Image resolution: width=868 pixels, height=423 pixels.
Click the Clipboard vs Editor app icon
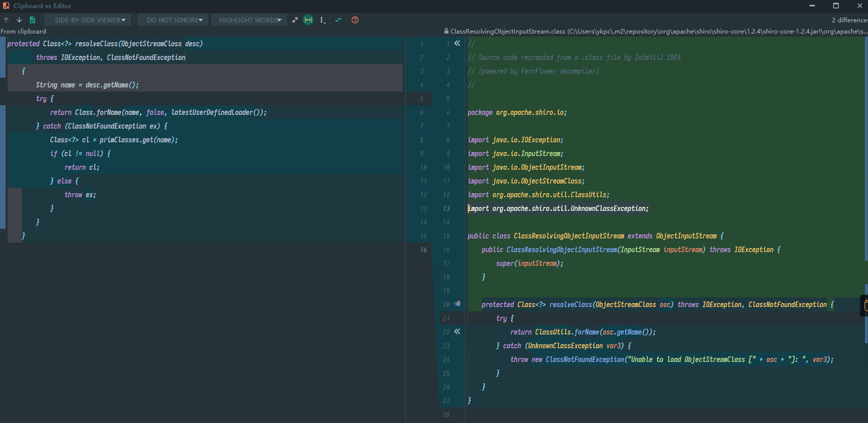pyautogui.click(x=6, y=6)
